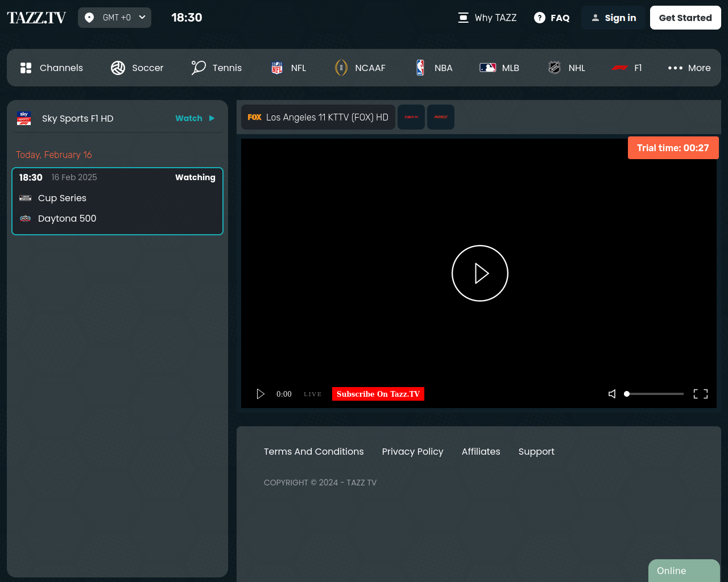Click the Sky Sports F1 HD channel name
This screenshot has width=728, height=582.
78,118
